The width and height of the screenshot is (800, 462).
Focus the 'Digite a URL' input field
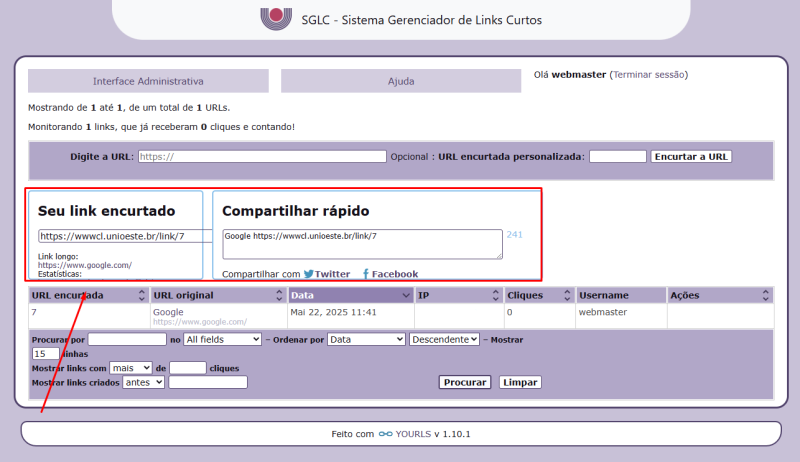(x=261, y=157)
